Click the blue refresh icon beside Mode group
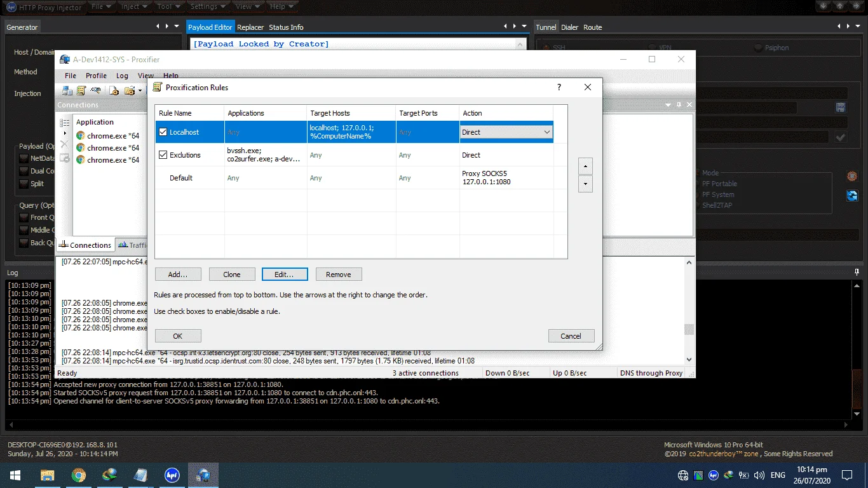The width and height of the screenshot is (868, 488). [x=852, y=196]
